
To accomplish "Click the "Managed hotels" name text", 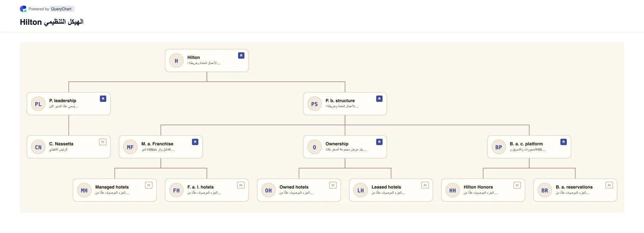I will pyautogui.click(x=112, y=187).
